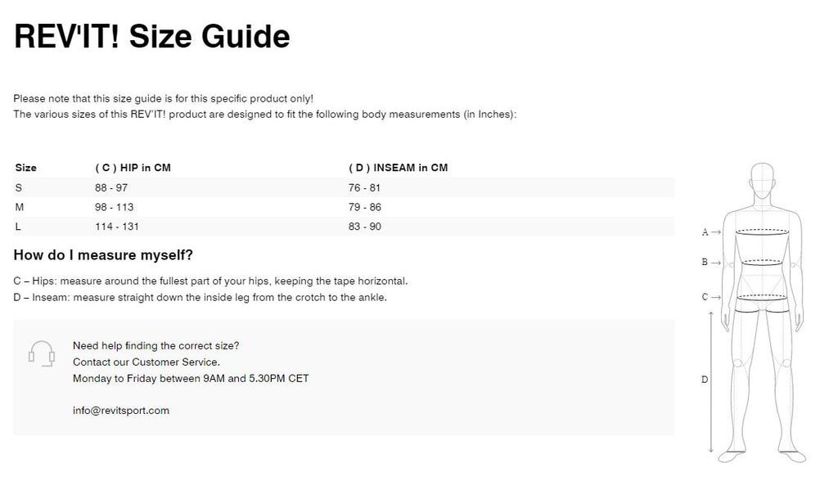Select the size M row label
This screenshot has height=504, width=838.
click(x=20, y=207)
